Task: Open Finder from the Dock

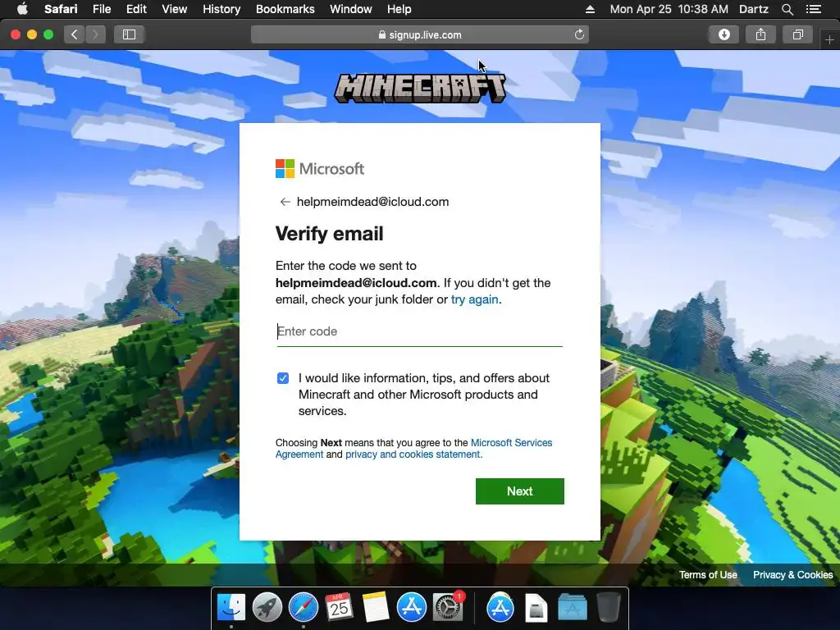Action: coord(231,608)
